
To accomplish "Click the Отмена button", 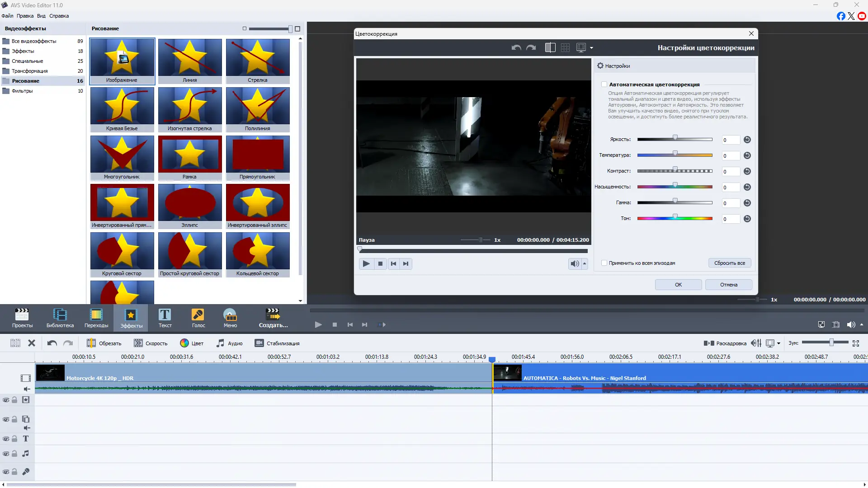I will [728, 285].
